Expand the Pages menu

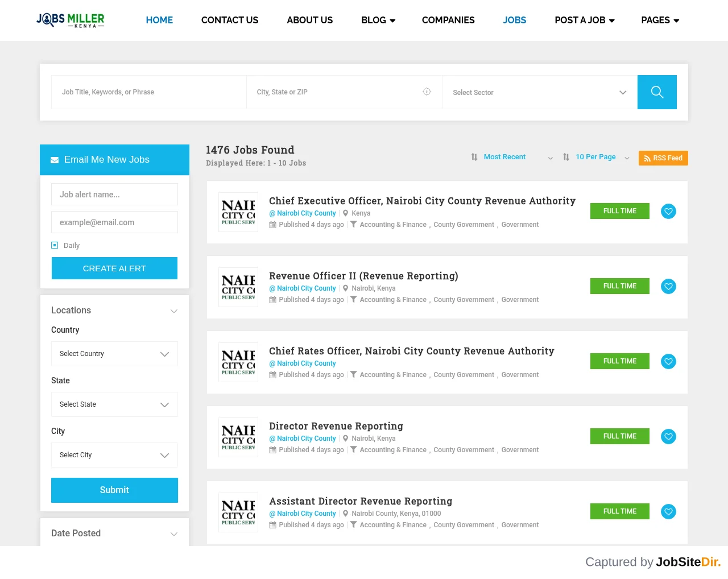pos(660,20)
